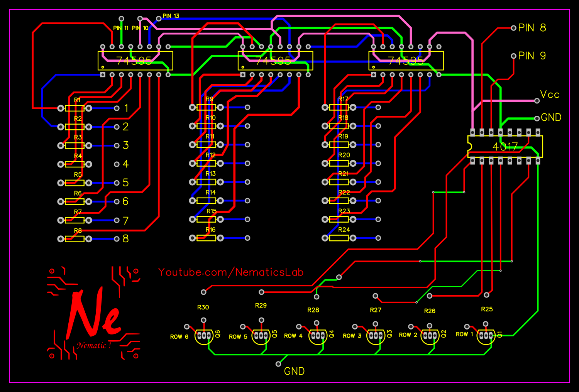The width and height of the screenshot is (579, 392).
Task: Select resistor R16 in the middle column
Action: (x=206, y=238)
